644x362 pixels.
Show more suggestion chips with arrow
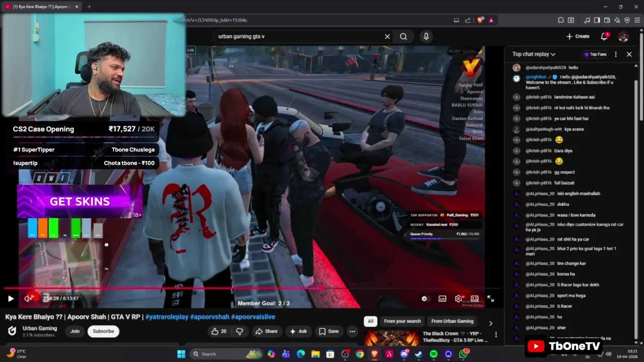pyautogui.click(x=491, y=323)
